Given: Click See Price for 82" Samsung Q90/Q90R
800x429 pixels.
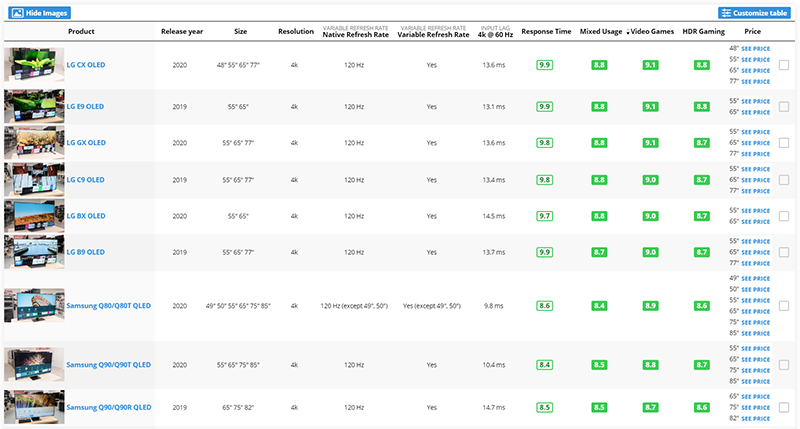Looking at the screenshot, I should pyautogui.click(x=755, y=418).
